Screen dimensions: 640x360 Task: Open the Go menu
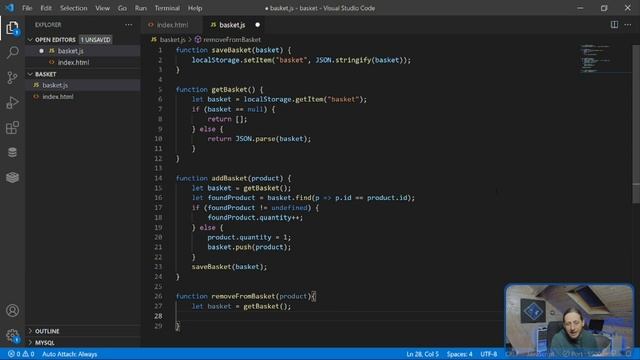pos(122,8)
